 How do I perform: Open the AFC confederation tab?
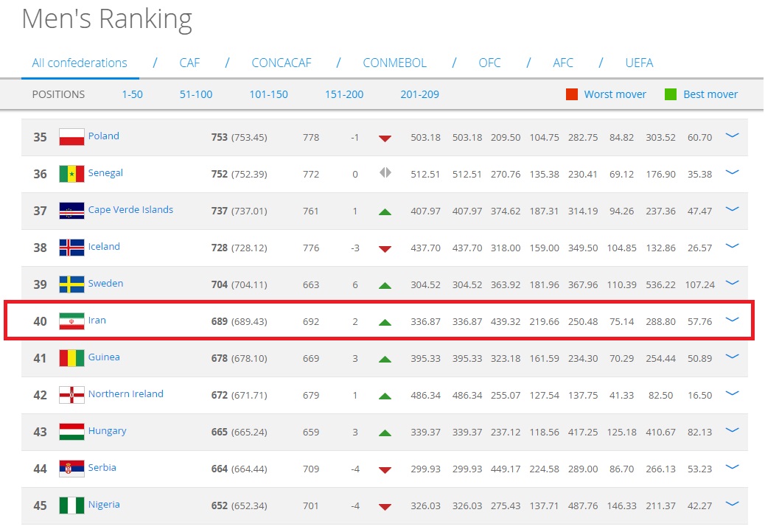coord(563,63)
